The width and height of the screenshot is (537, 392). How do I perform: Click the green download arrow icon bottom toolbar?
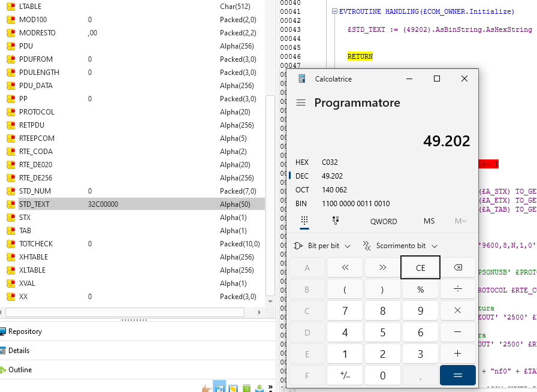259,388
